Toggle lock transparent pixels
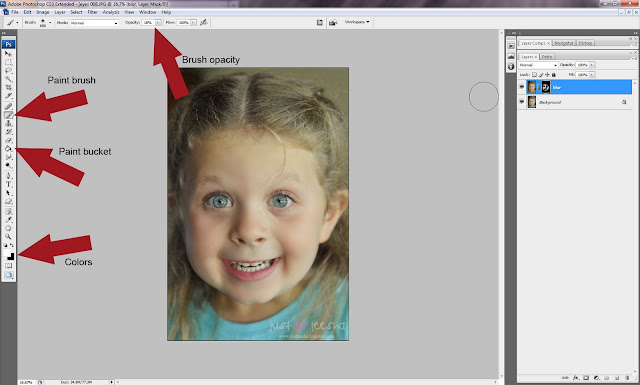This screenshot has height=385, width=640. [534, 75]
